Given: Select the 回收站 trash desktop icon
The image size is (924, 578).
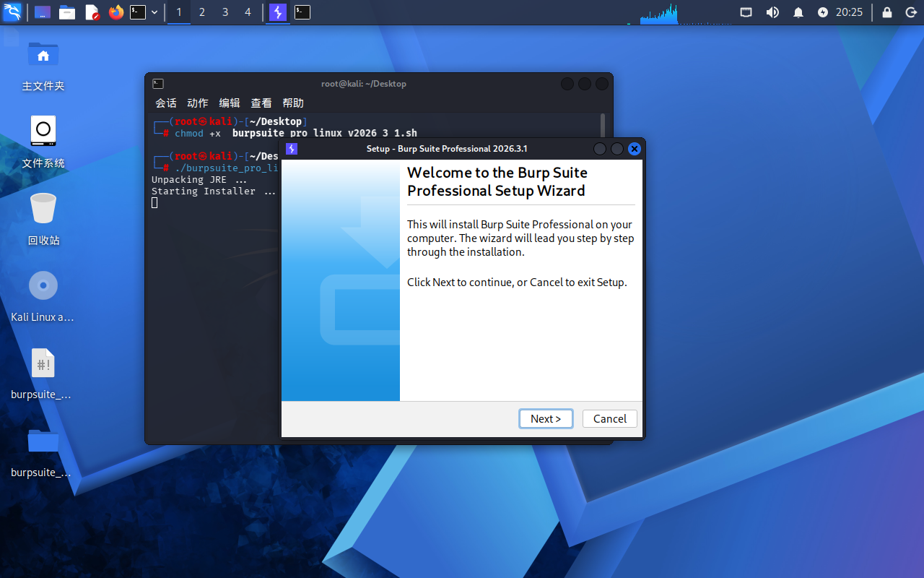Looking at the screenshot, I should [x=43, y=220].
